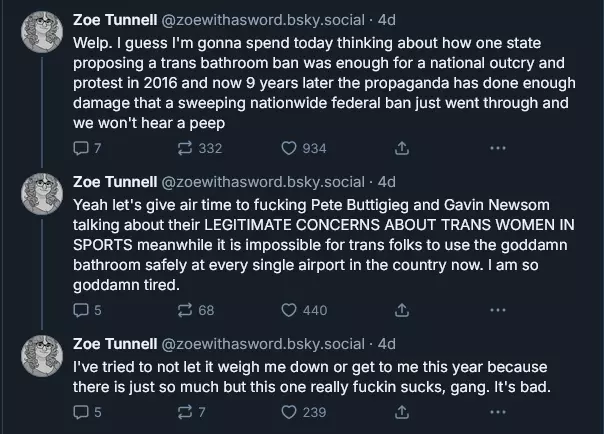Share the first post about bathroom ban
The width and height of the screenshot is (604, 434).
402,148
